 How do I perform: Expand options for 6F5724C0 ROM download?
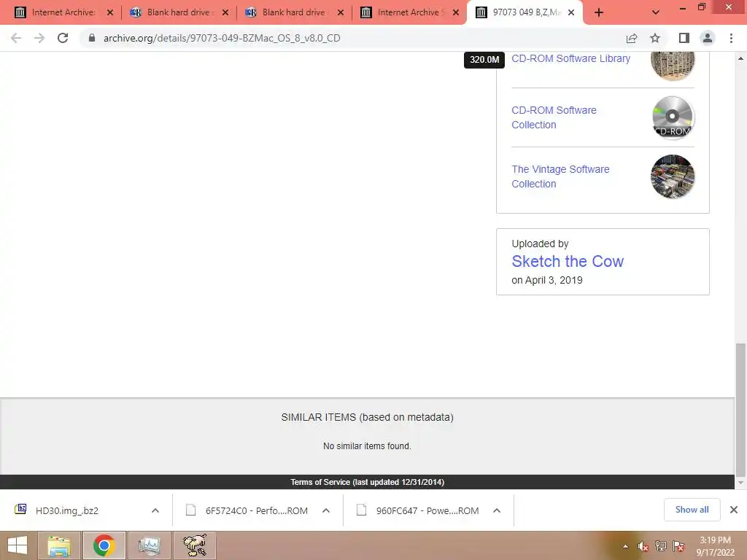pyautogui.click(x=326, y=510)
